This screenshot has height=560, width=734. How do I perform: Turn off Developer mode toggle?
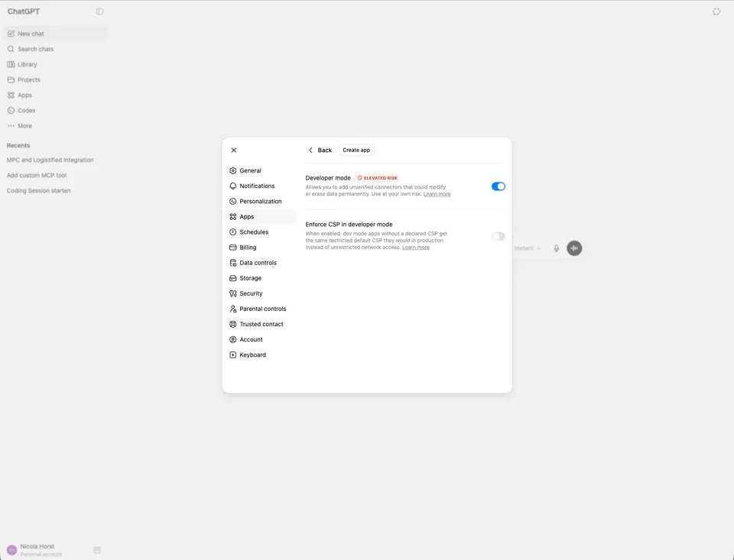point(498,186)
